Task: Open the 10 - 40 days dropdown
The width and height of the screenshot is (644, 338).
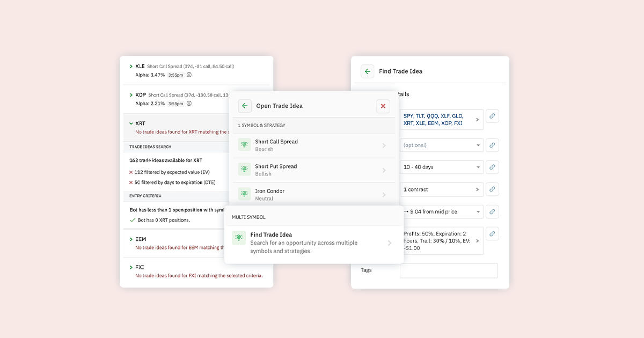Action: (442, 167)
